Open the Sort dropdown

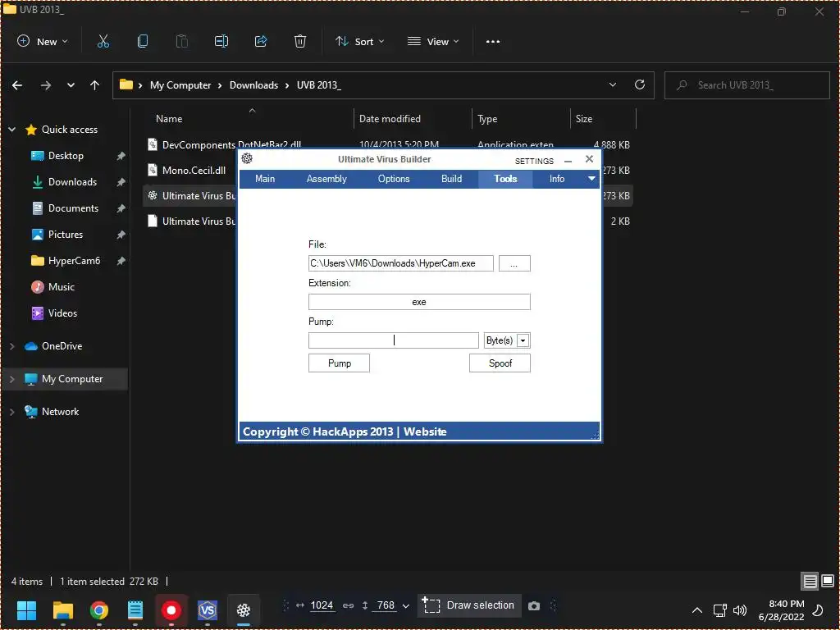[x=360, y=41]
